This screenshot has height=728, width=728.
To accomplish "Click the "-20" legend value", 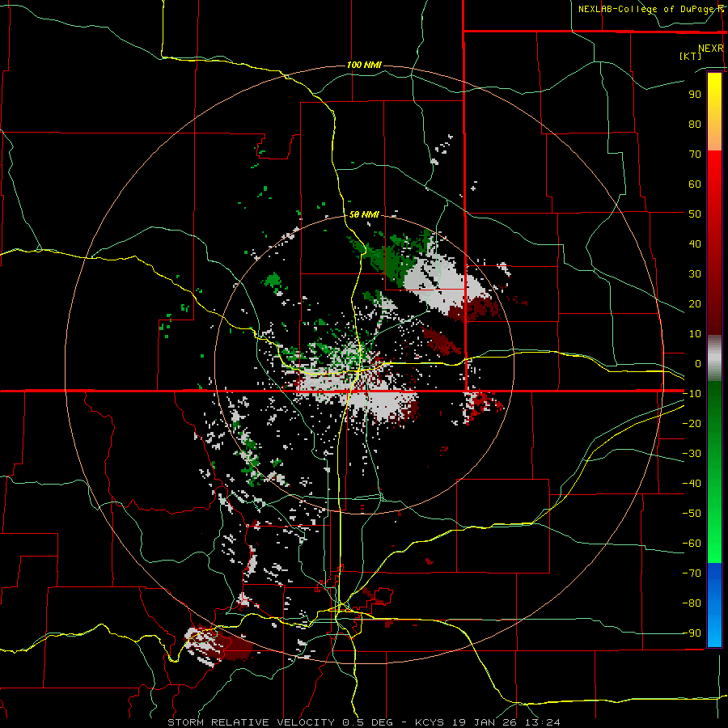I will click(x=692, y=424).
